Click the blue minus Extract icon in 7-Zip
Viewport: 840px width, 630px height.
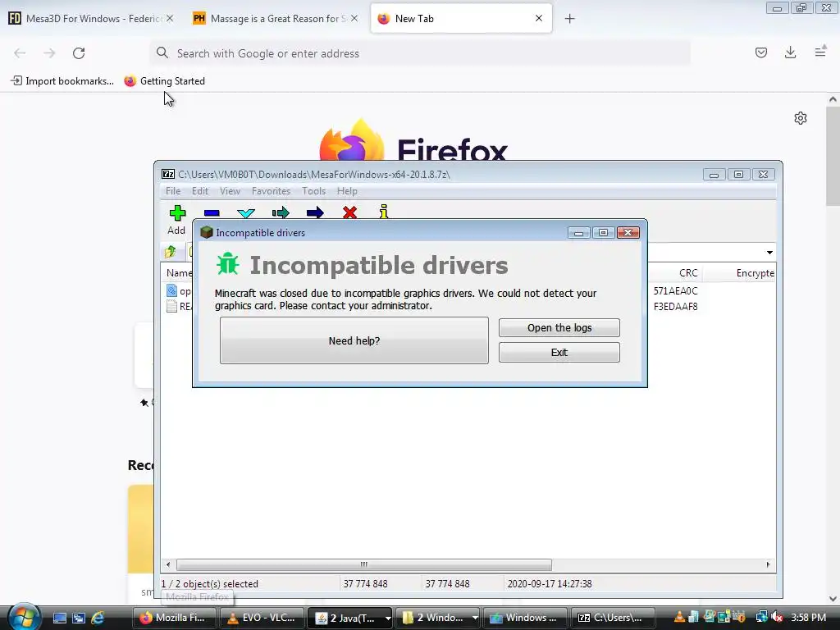(212, 213)
